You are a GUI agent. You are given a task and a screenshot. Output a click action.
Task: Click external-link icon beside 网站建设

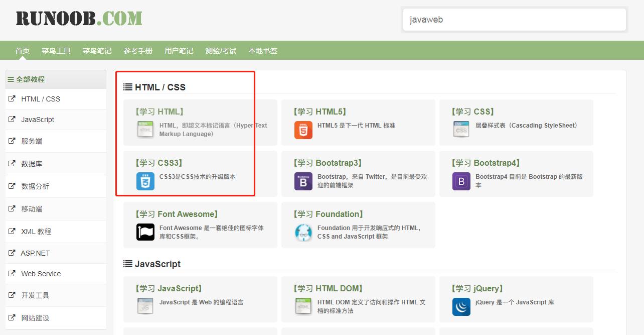(x=12, y=317)
